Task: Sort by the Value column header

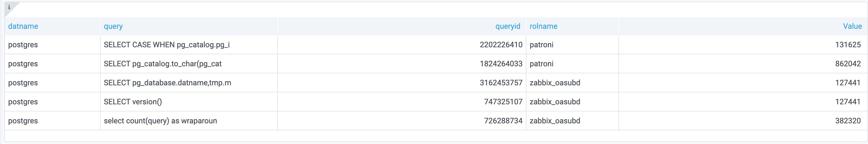Action: (x=852, y=26)
